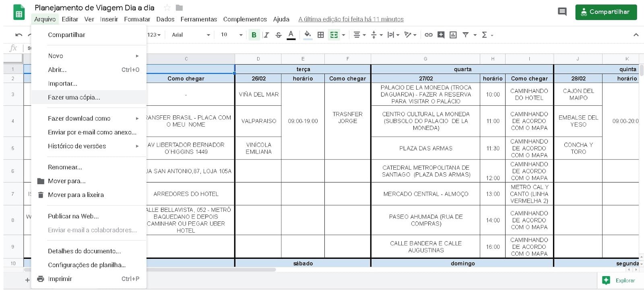Expand merge cells options arrow
This screenshot has width=644, height=291.
[x=343, y=35]
